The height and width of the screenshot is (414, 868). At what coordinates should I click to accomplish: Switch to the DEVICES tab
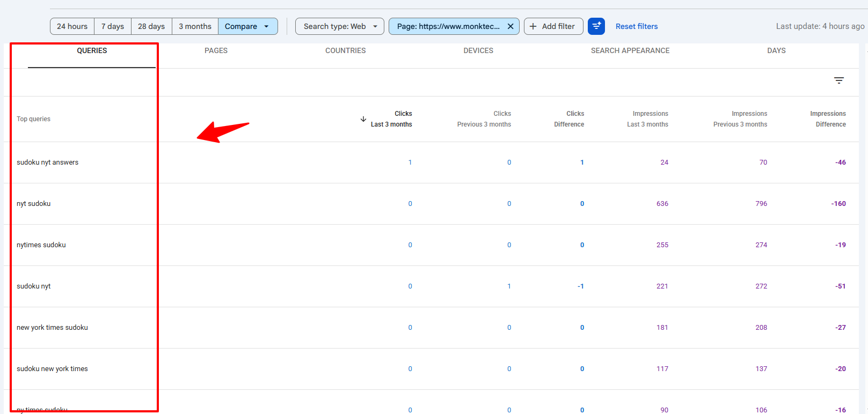click(478, 50)
